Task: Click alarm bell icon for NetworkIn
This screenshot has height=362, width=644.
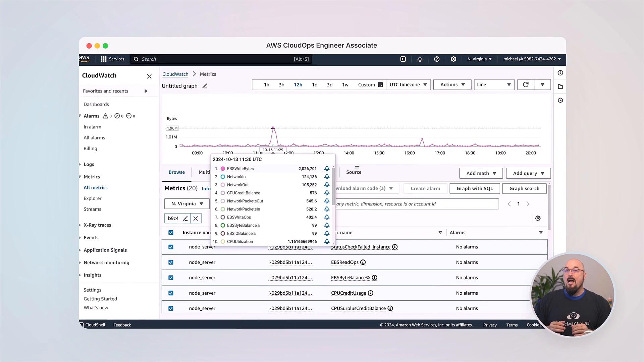Action: pyautogui.click(x=327, y=177)
